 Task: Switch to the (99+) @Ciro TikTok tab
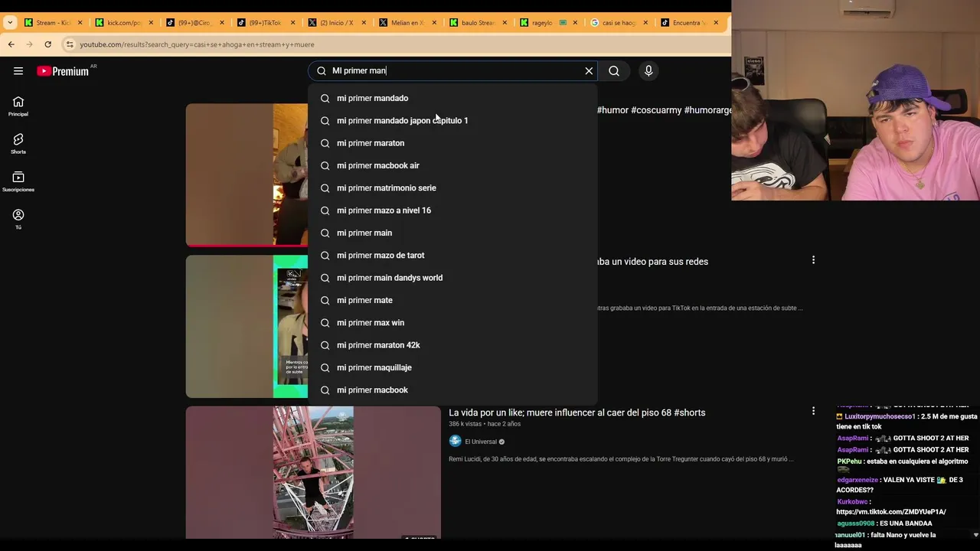[196, 23]
